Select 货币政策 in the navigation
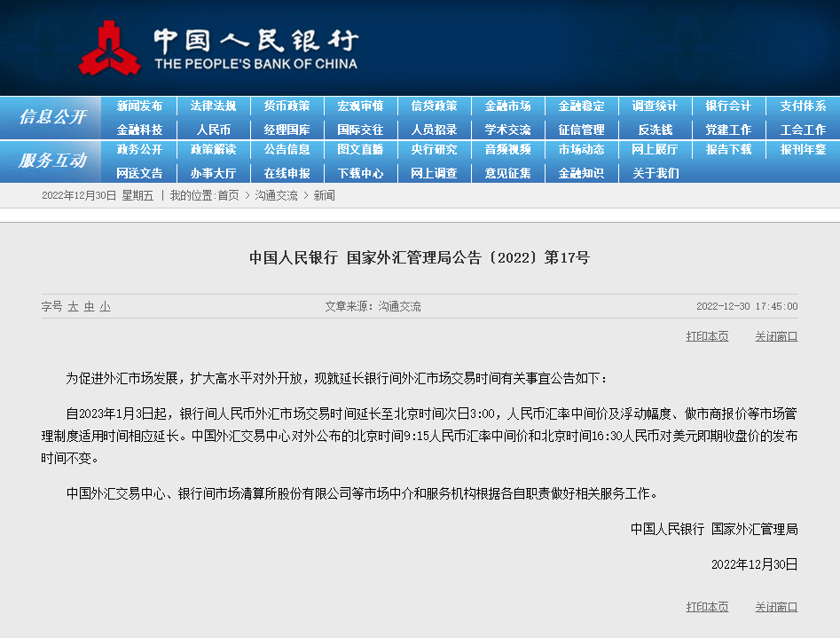Screen dimensions: 840x638 (287, 106)
